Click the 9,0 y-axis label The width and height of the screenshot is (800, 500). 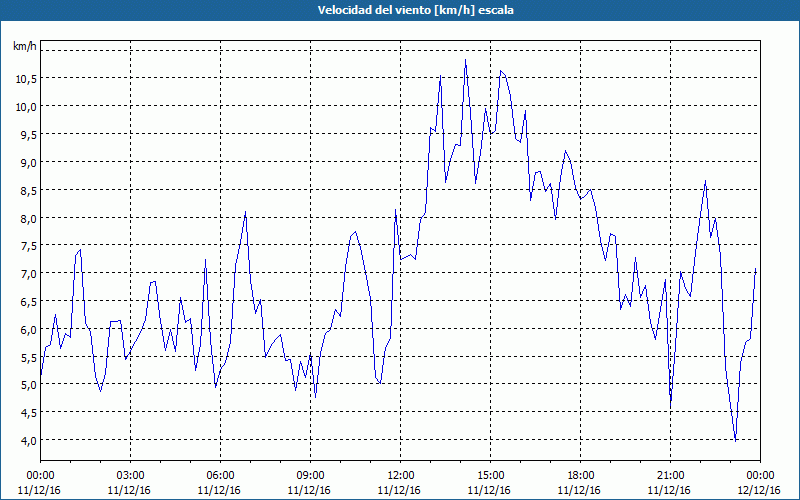[x=28, y=162]
